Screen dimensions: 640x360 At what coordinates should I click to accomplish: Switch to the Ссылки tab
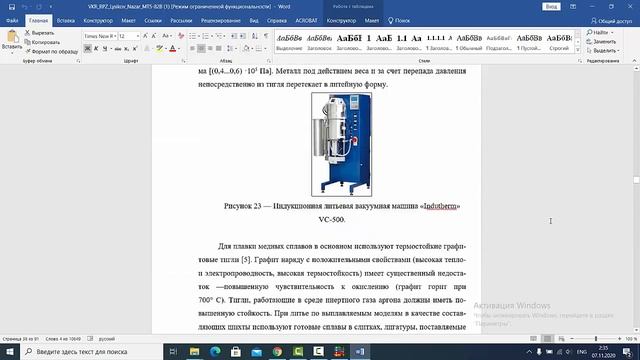(x=153, y=20)
